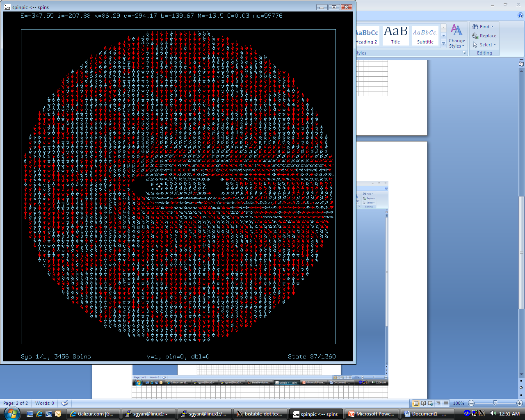Click the Replace icon in Editing group
This screenshot has width=525, height=420.
click(475, 36)
